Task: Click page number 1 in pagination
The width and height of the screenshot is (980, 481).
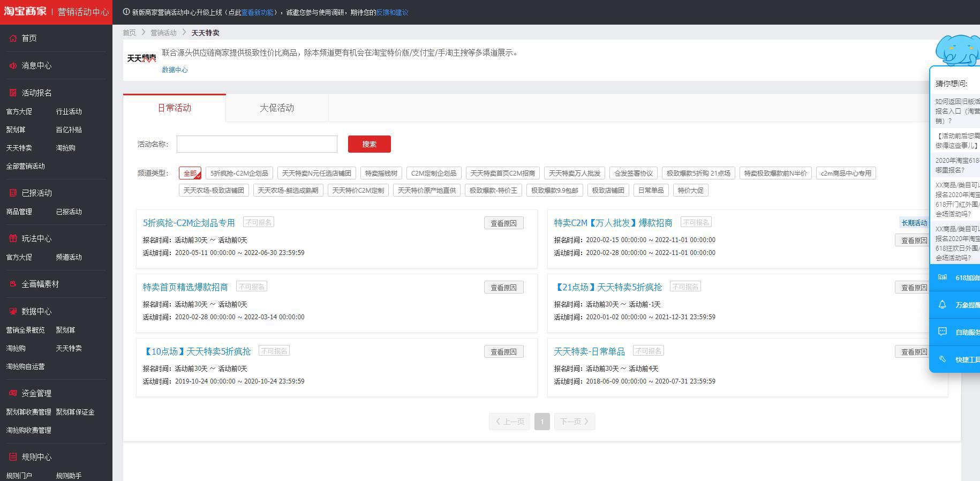Action: click(542, 422)
